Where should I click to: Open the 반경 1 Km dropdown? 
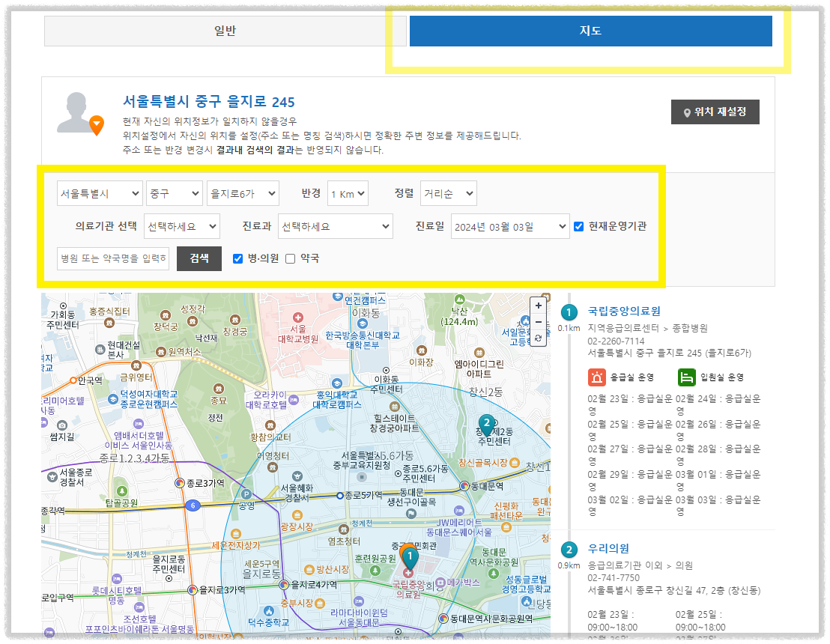pos(348,194)
